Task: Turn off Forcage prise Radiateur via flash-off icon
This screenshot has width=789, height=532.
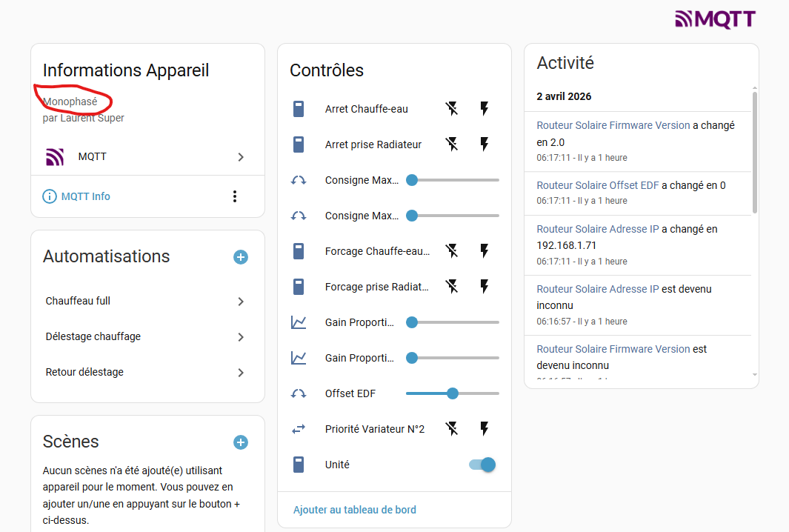Action: tap(452, 287)
